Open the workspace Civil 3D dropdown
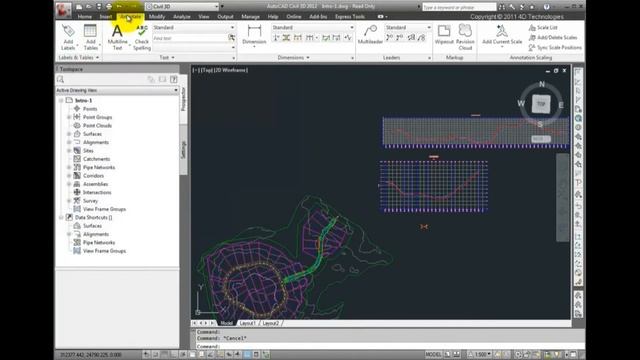Screen dimensions: 640x360 [x=182, y=7]
